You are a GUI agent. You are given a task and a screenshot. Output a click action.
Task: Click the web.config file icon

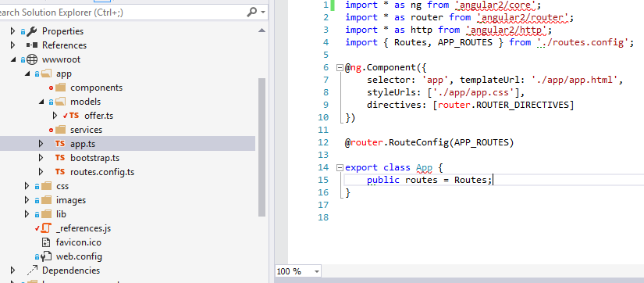click(x=46, y=256)
